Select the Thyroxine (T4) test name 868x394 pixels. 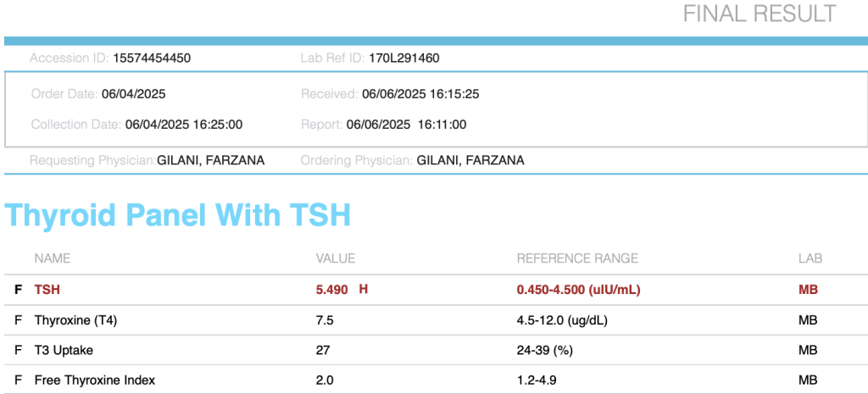coord(75,320)
